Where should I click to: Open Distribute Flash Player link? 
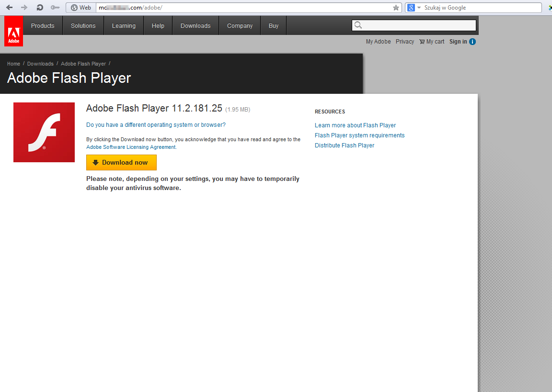(345, 145)
